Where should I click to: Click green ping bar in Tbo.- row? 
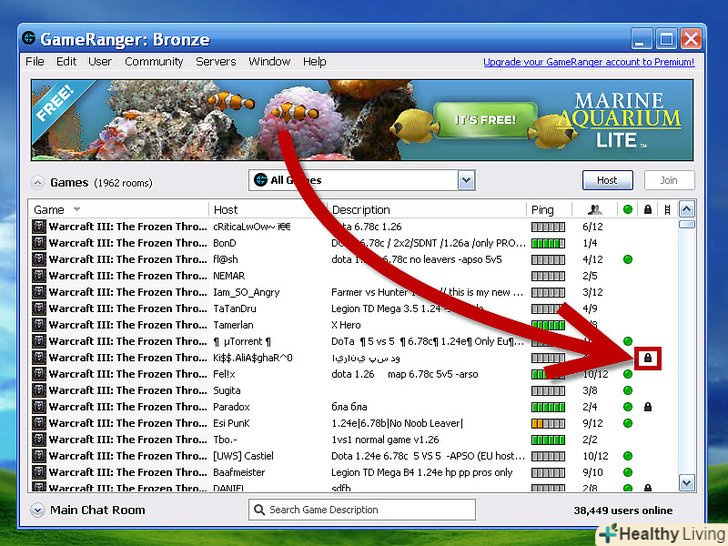[548, 439]
